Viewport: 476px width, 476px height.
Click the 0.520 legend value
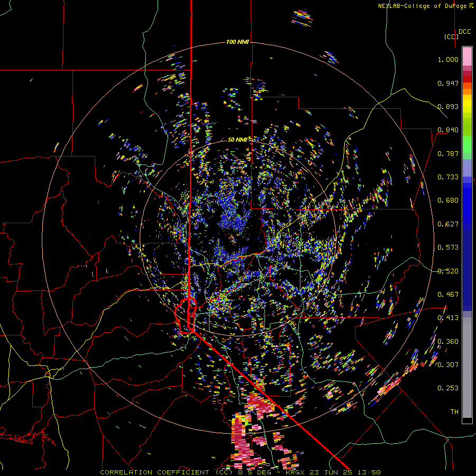click(448, 271)
